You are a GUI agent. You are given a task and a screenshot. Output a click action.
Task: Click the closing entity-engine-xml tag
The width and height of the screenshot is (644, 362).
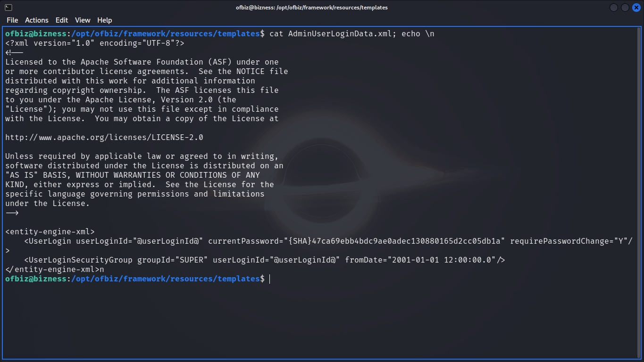click(52, 270)
